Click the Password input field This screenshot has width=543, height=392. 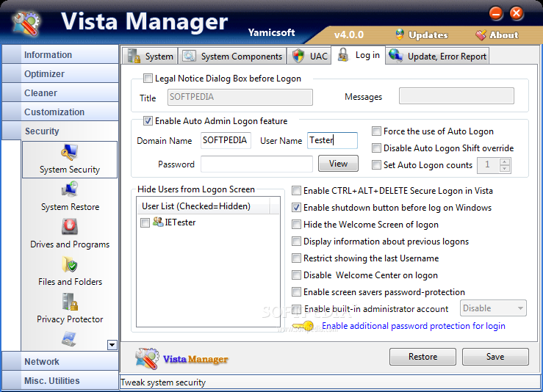[256, 164]
